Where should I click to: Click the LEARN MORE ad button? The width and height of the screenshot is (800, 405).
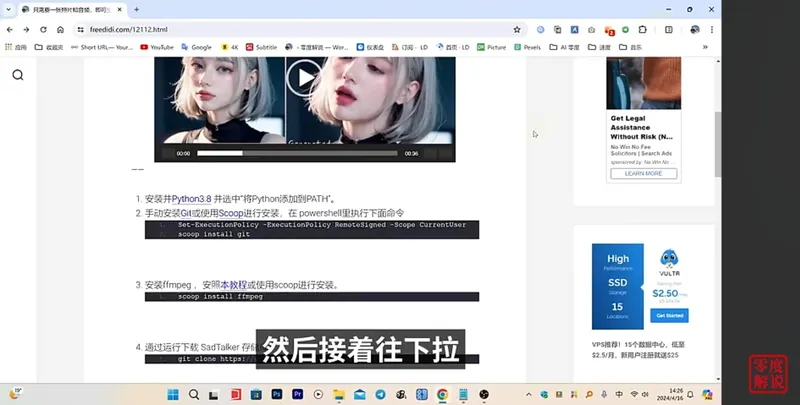coord(643,173)
